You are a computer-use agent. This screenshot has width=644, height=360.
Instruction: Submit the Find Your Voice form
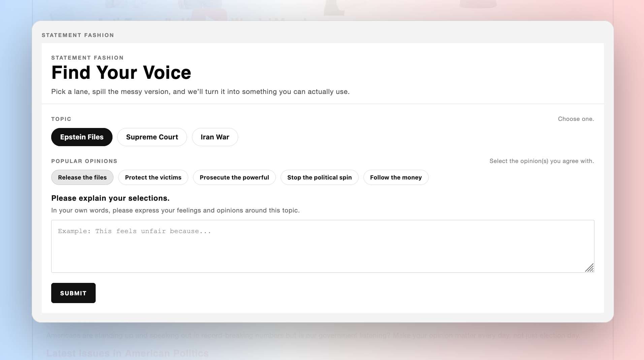tap(73, 293)
